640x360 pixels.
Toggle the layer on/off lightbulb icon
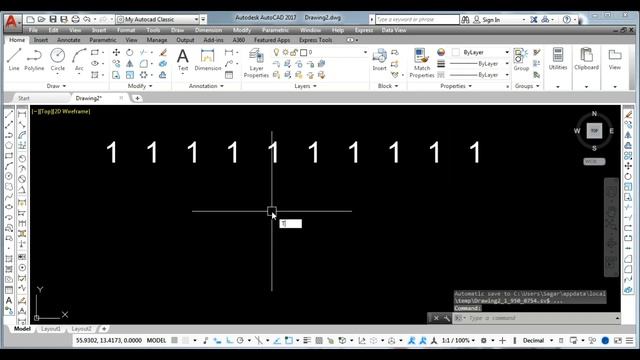coord(276,52)
